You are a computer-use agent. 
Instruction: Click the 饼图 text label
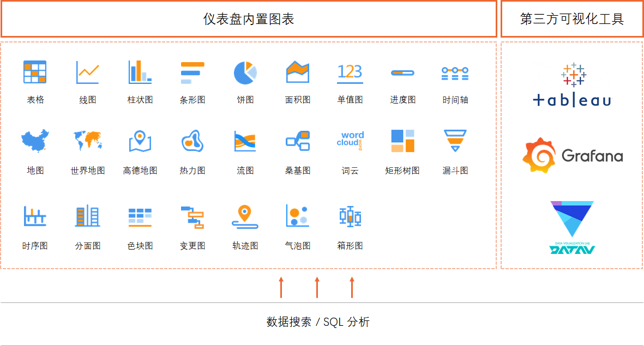click(245, 100)
